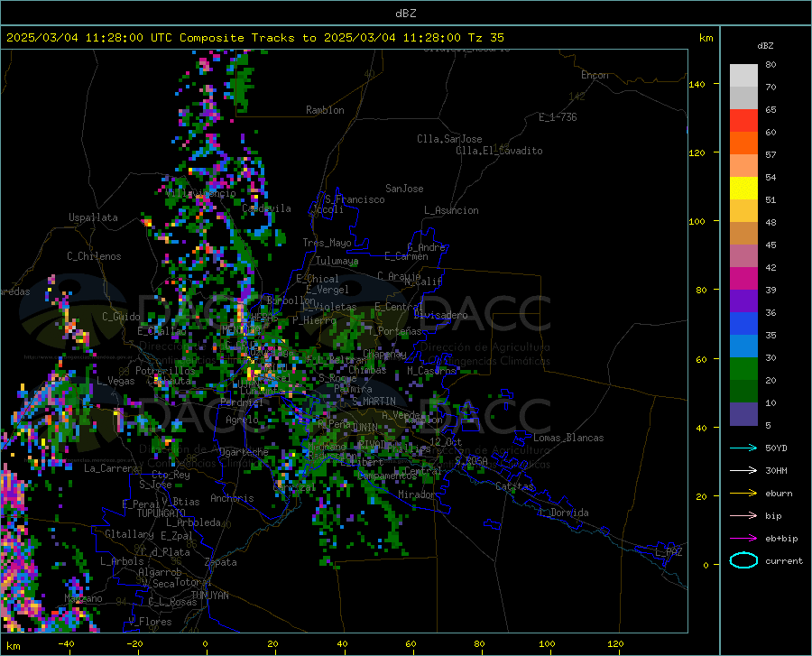Click the '-40' tick on horizontal km axis

point(66,643)
